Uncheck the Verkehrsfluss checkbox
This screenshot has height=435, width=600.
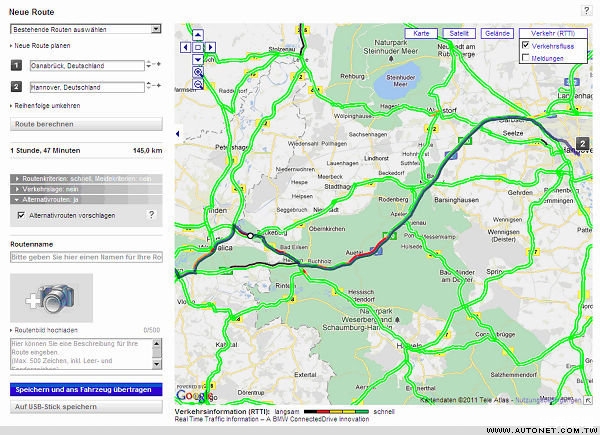(x=526, y=45)
